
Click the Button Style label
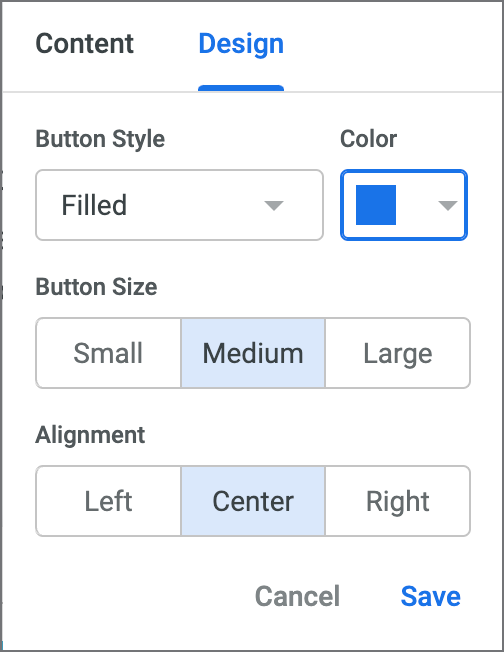pyautogui.click(x=100, y=139)
